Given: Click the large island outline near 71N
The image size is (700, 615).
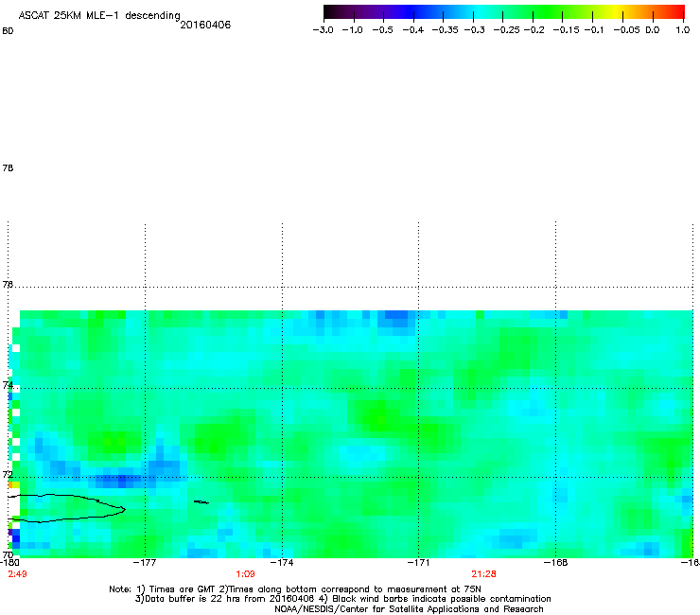Looking at the screenshot, I should pyautogui.click(x=66, y=508).
